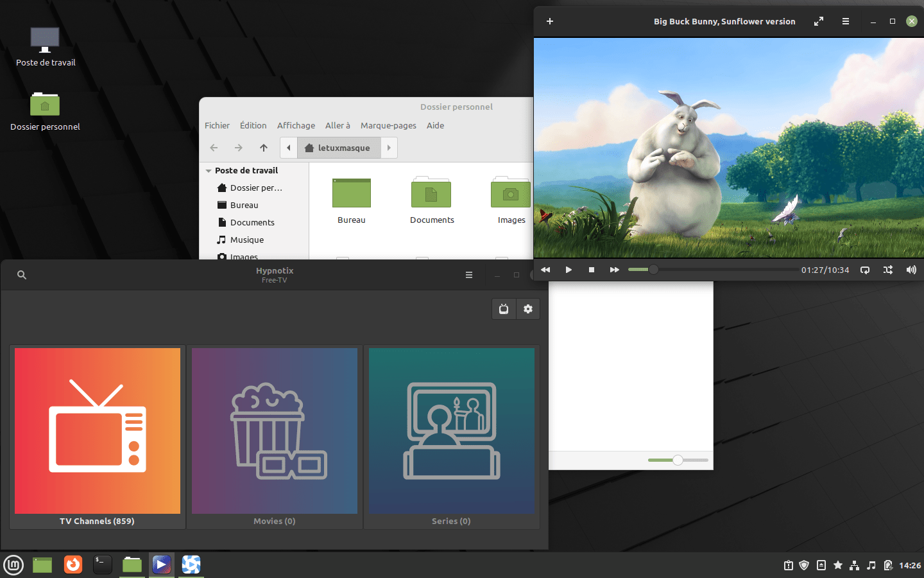Open Fichier menu in file manager

[x=217, y=125]
